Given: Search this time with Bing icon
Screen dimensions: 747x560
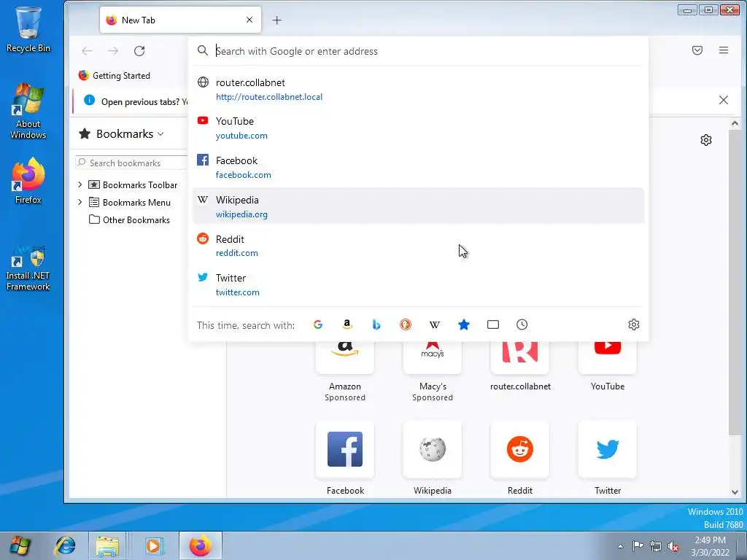Looking at the screenshot, I should [x=376, y=324].
